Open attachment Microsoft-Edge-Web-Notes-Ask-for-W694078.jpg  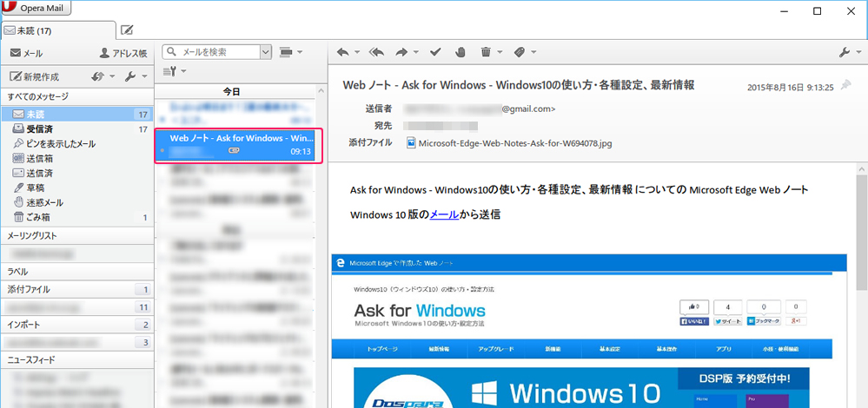point(515,143)
